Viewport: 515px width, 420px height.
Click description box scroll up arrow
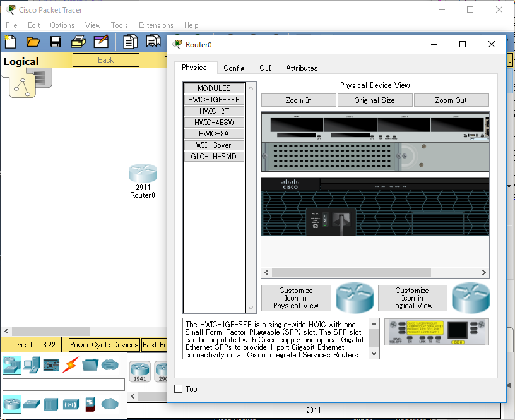tap(374, 324)
